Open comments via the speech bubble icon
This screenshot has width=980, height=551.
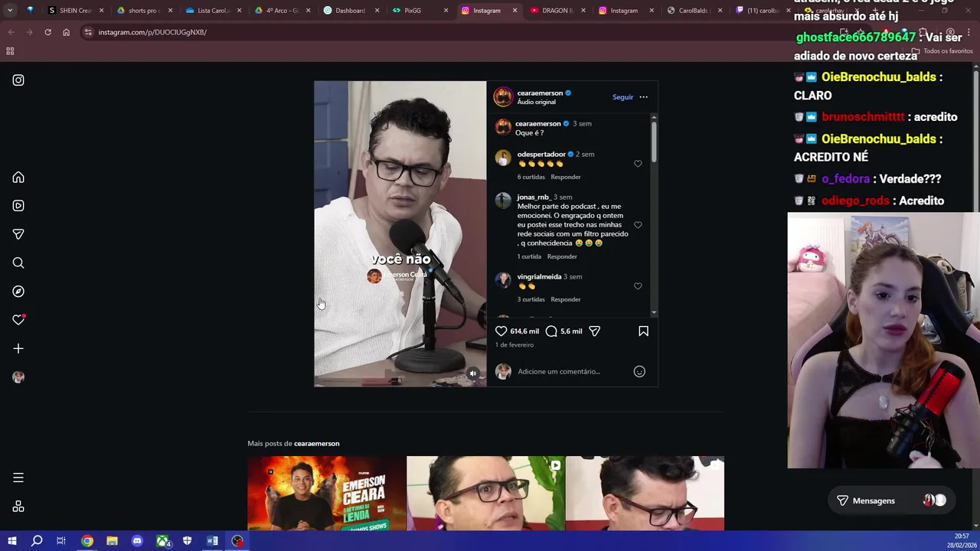click(551, 331)
